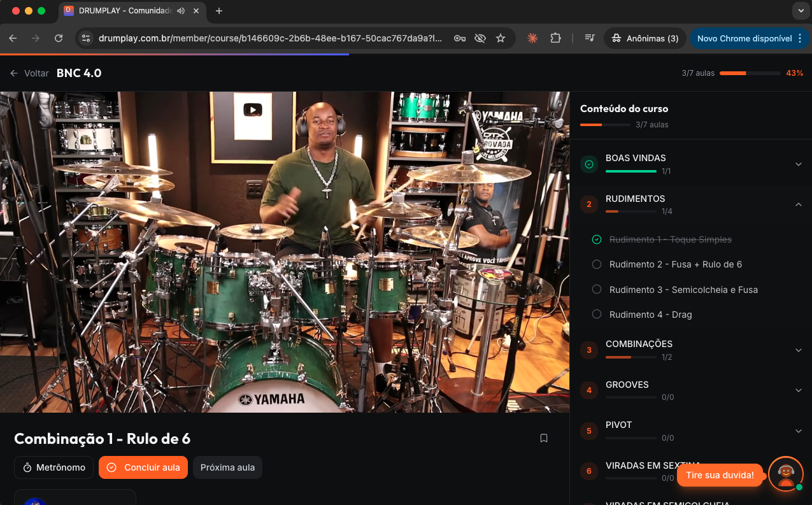Open the tab search dropdown arrow
This screenshot has width=812, height=505.
click(x=801, y=11)
